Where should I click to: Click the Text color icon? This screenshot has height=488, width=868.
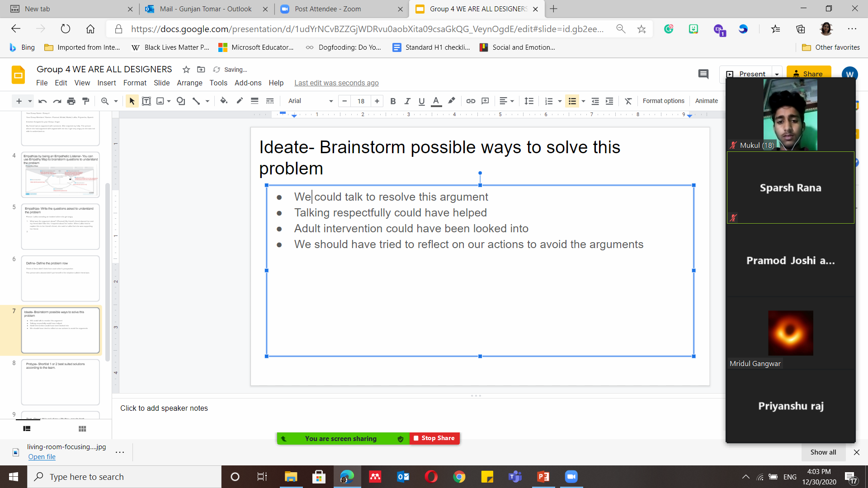tap(436, 101)
